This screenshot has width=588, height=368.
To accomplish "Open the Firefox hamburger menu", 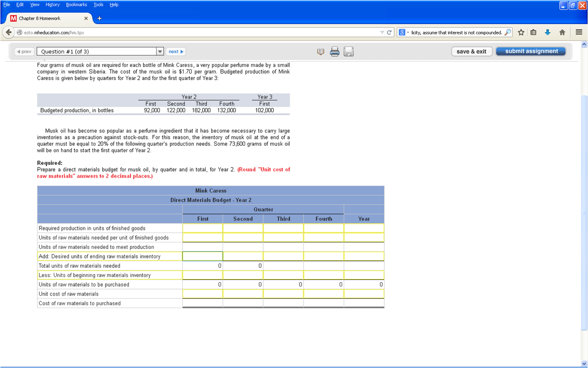I will point(579,32).
